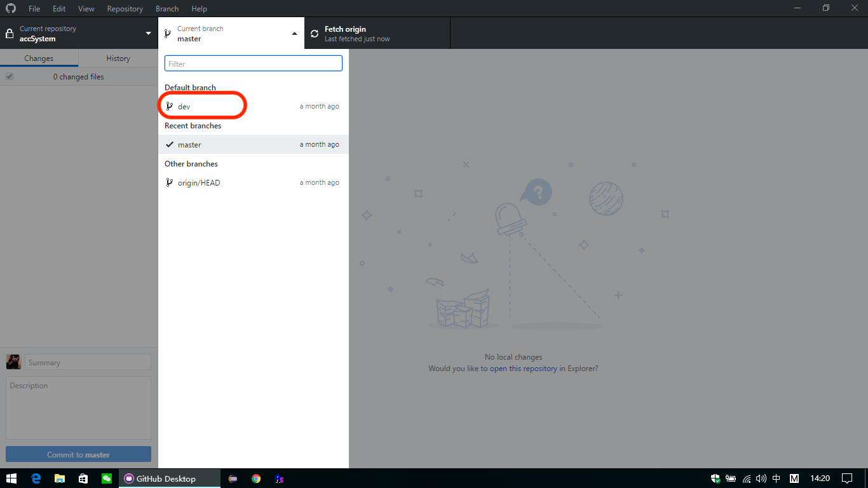Open Microsoft Edge from the taskbar

36,478
